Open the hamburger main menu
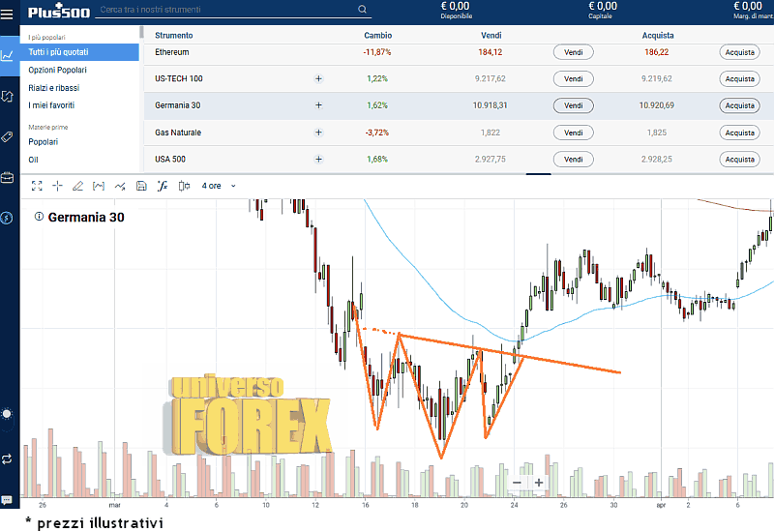This screenshot has width=774, height=532. point(9,13)
